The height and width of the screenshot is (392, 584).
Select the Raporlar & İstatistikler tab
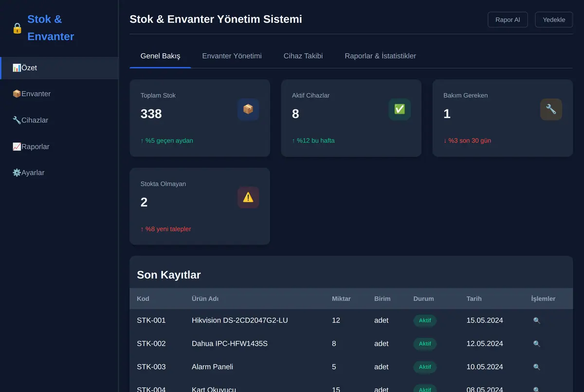380,56
